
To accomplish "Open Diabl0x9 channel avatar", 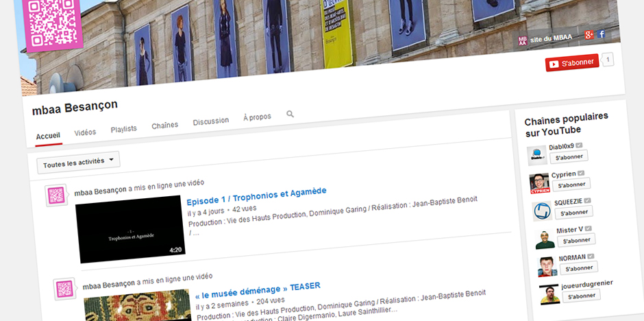I will [537, 156].
